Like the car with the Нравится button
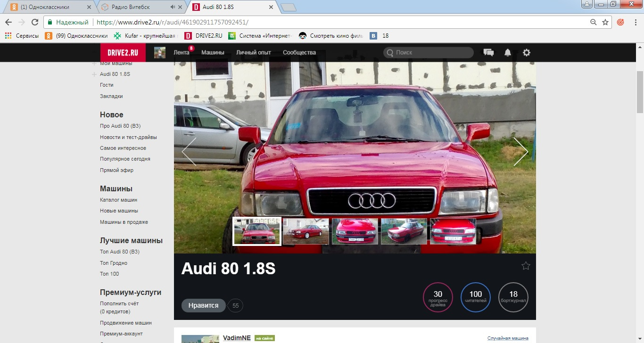 (204, 305)
